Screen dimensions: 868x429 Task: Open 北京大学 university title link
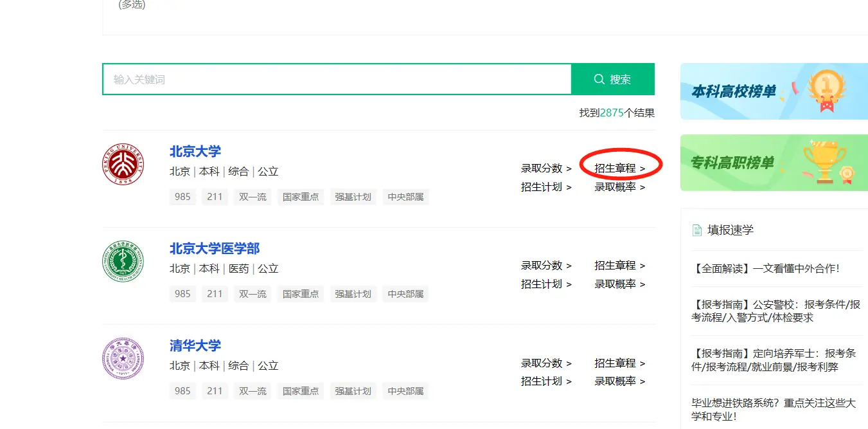tap(195, 152)
